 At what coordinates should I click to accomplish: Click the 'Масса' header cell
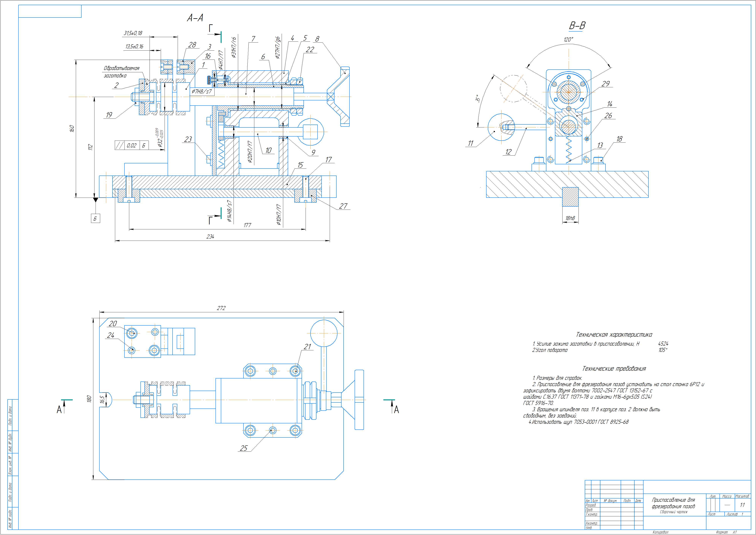(x=727, y=496)
